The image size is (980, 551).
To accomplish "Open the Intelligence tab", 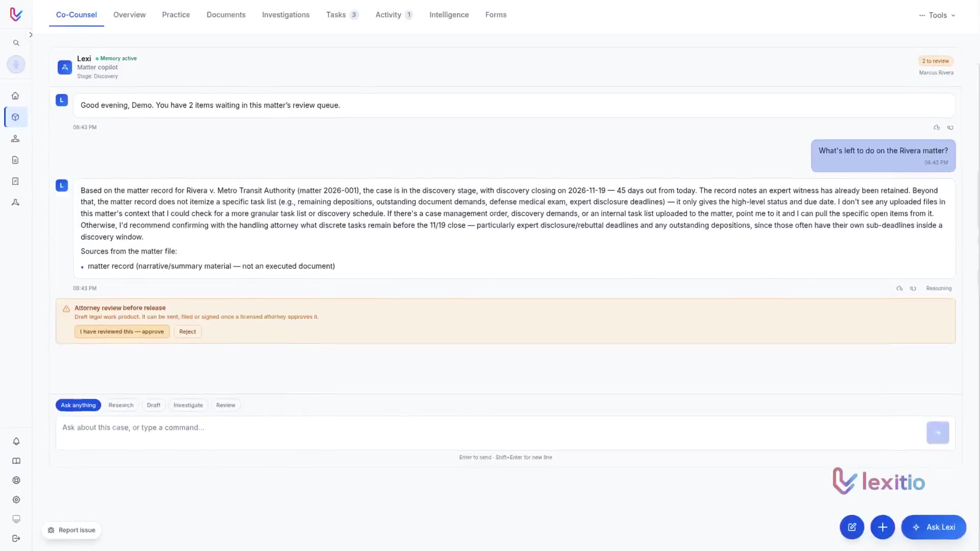I will (449, 15).
